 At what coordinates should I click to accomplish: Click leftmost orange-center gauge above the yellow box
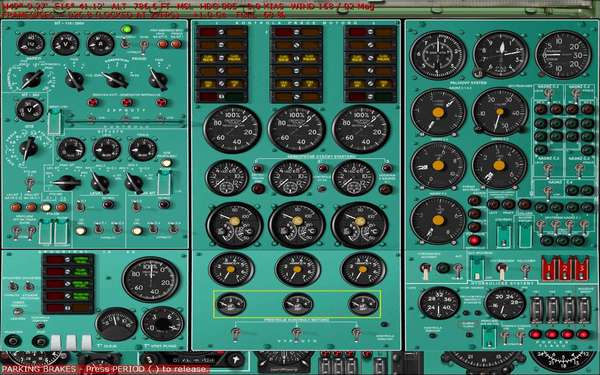click(231, 269)
